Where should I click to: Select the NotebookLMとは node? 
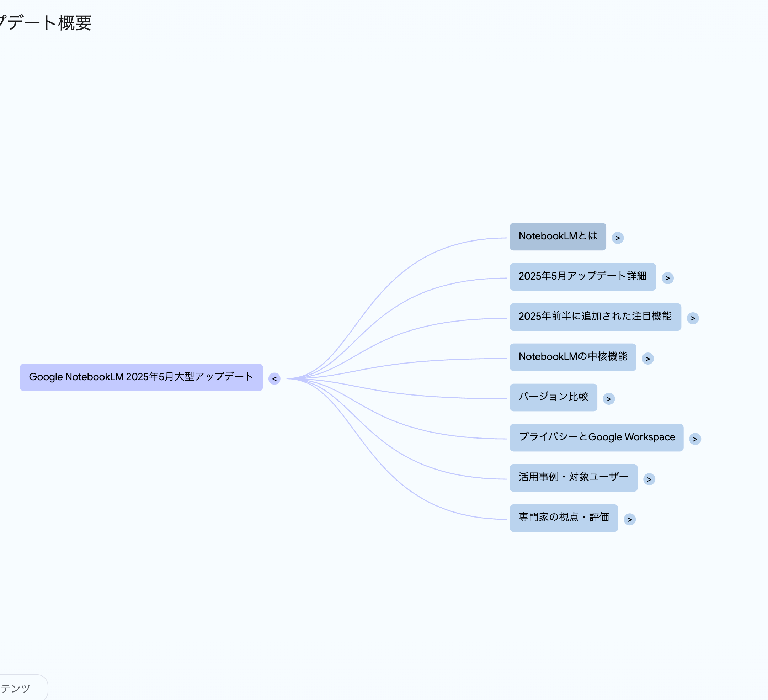click(558, 237)
